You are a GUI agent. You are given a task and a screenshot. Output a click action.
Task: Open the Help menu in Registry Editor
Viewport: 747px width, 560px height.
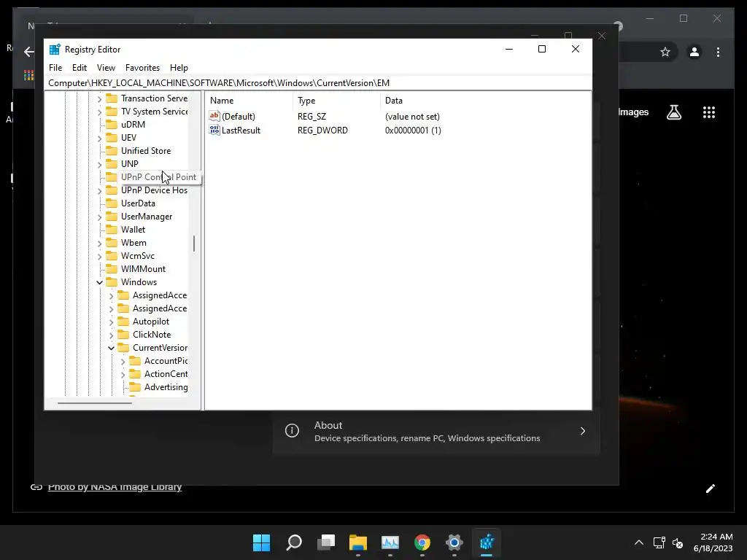click(179, 68)
